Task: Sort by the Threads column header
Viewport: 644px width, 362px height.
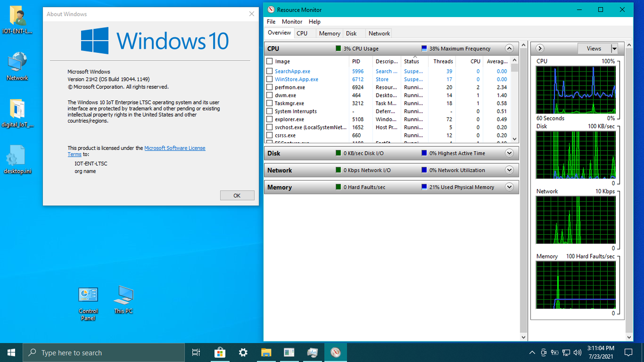Action: tap(443, 61)
